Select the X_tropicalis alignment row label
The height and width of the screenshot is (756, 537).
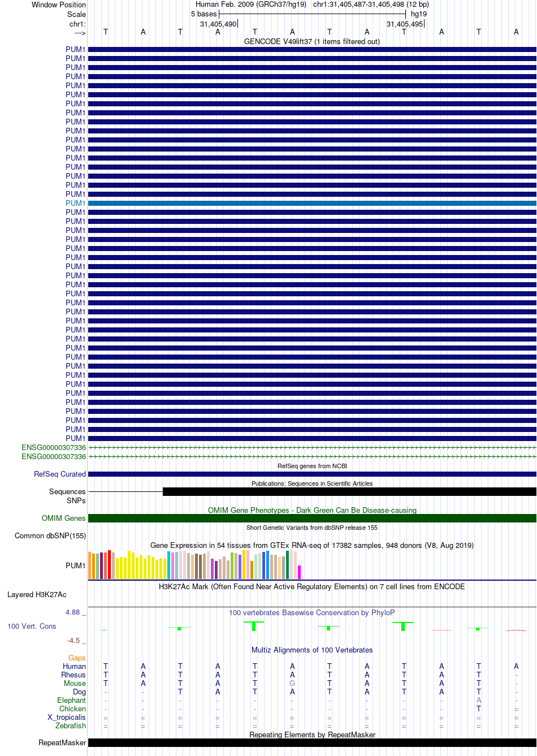click(x=67, y=717)
